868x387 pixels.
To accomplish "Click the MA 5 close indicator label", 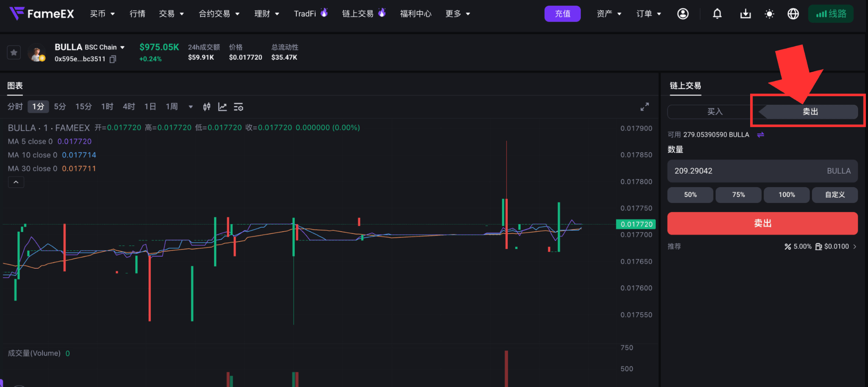I will click(x=30, y=141).
